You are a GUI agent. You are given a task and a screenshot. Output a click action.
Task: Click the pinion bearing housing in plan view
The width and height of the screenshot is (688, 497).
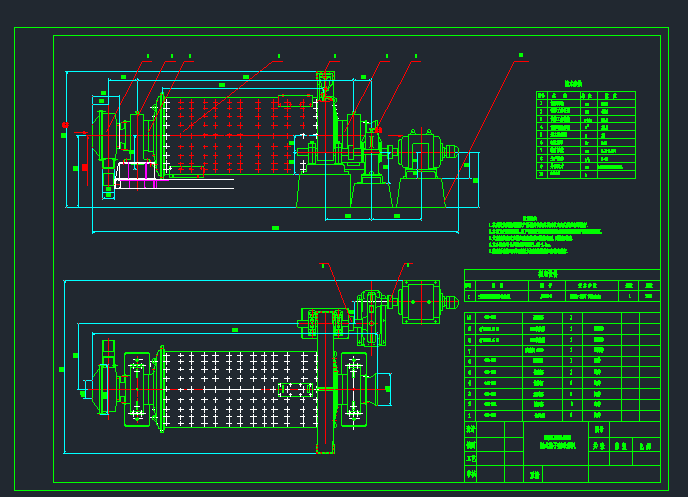[x=325, y=323]
